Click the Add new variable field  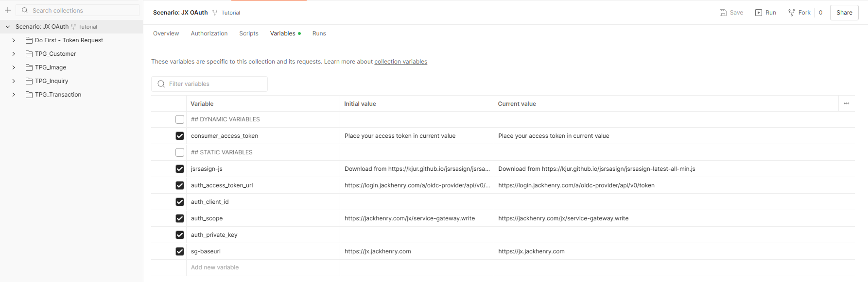[x=215, y=267]
